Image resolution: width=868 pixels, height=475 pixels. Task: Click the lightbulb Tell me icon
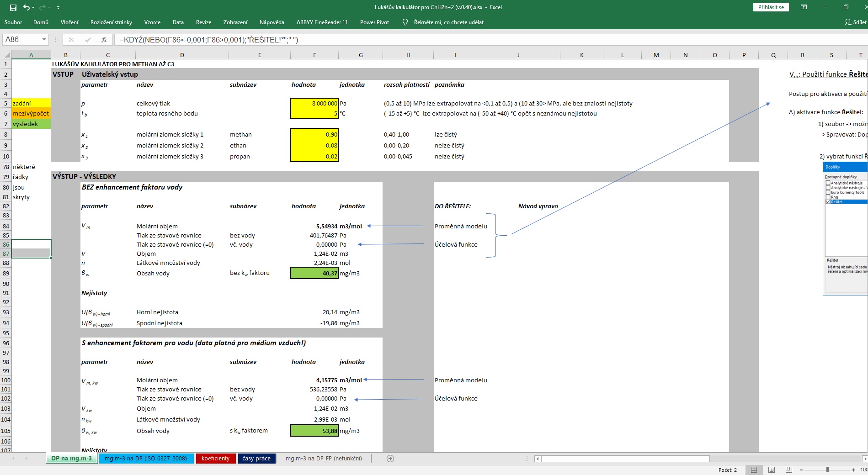(405, 22)
